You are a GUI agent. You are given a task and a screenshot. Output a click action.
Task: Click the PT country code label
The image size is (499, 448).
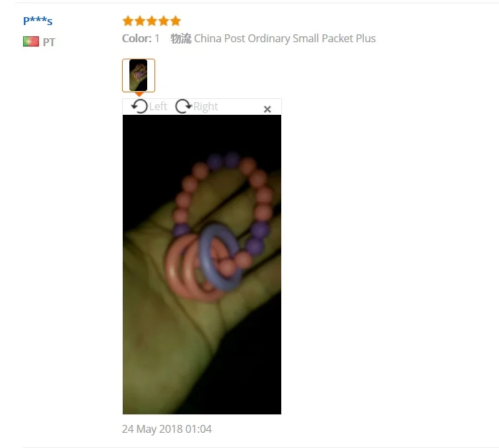[49, 42]
